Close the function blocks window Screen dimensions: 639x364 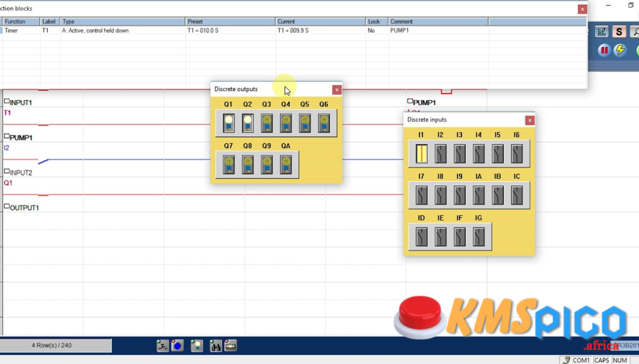click(x=582, y=9)
